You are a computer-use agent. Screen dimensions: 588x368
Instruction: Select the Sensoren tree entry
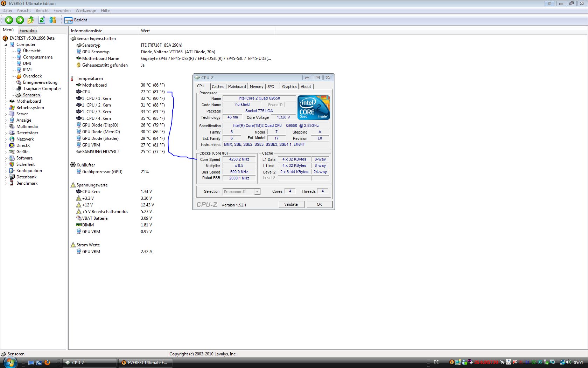point(31,95)
